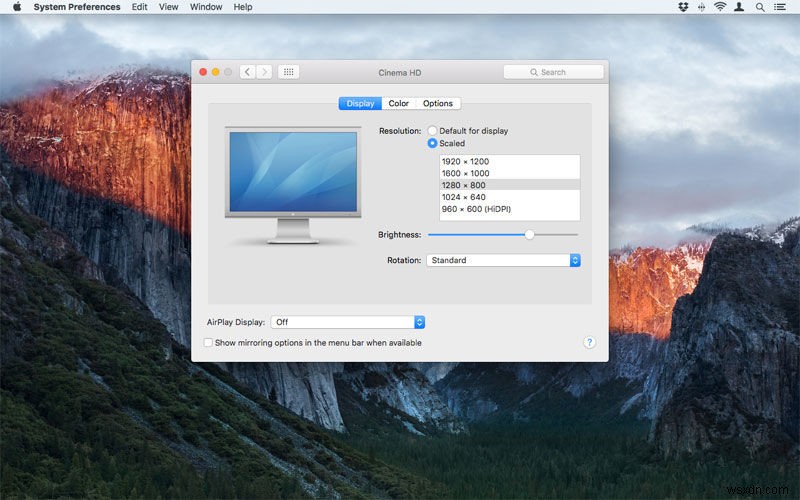Expand the AirPlay Display dropdown
The height and width of the screenshot is (500, 800).
tap(348, 322)
